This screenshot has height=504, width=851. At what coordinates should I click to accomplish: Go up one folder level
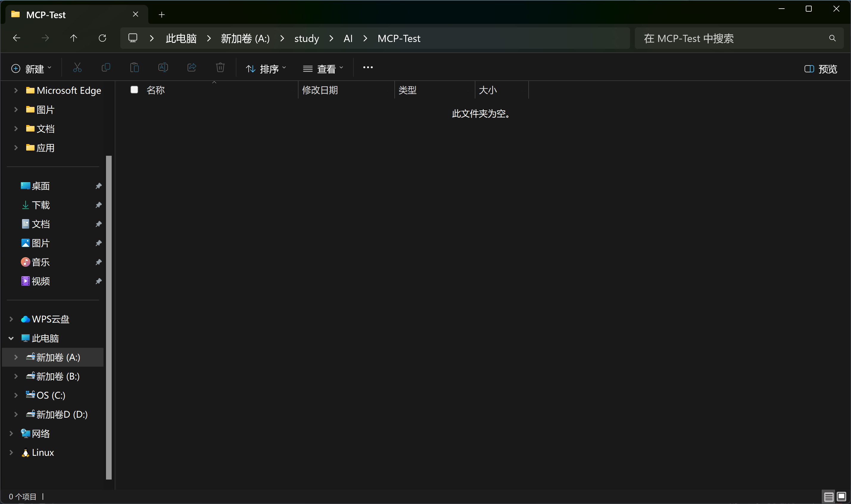click(73, 38)
